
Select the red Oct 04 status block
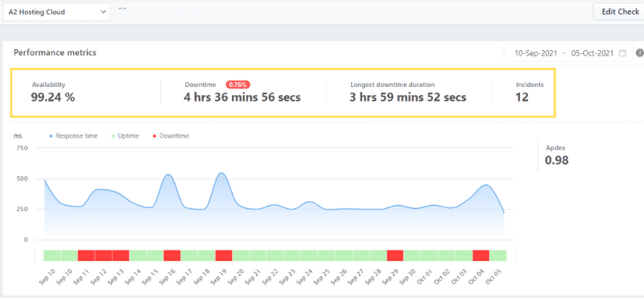[x=481, y=255]
